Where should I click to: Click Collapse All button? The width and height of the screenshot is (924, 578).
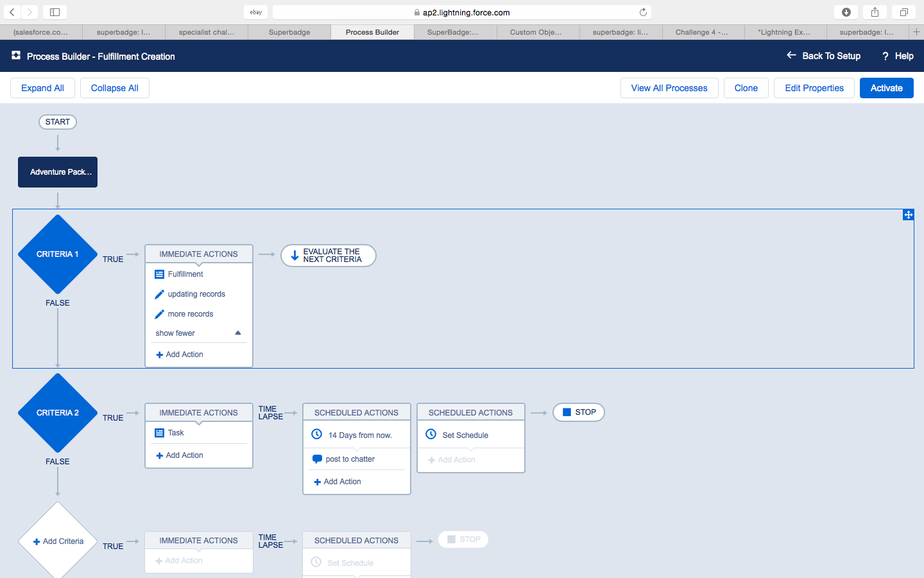pos(115,88)
